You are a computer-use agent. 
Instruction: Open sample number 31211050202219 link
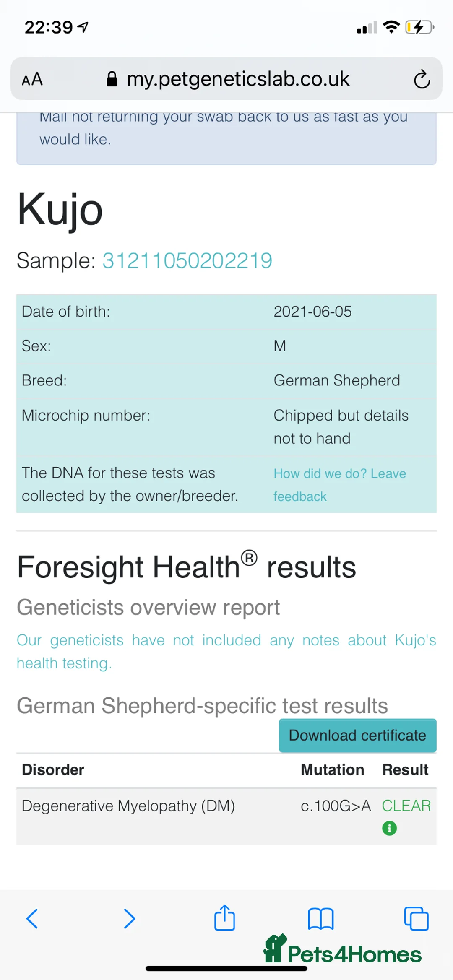[187, 260]
